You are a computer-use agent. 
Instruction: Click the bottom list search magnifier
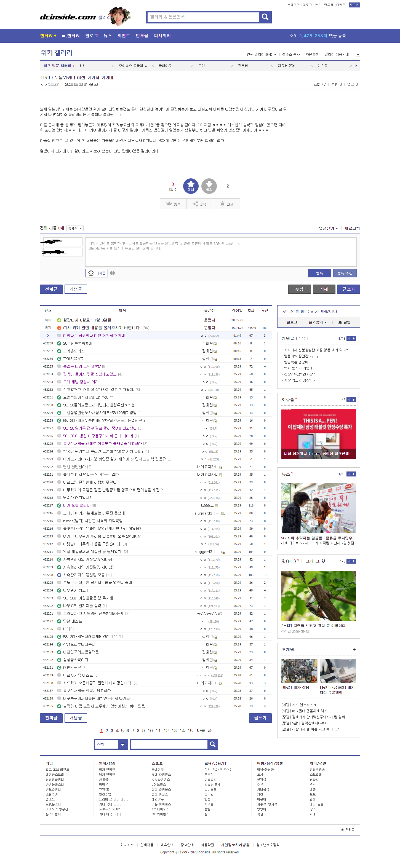pyautogui.click(x=213, y=744)
